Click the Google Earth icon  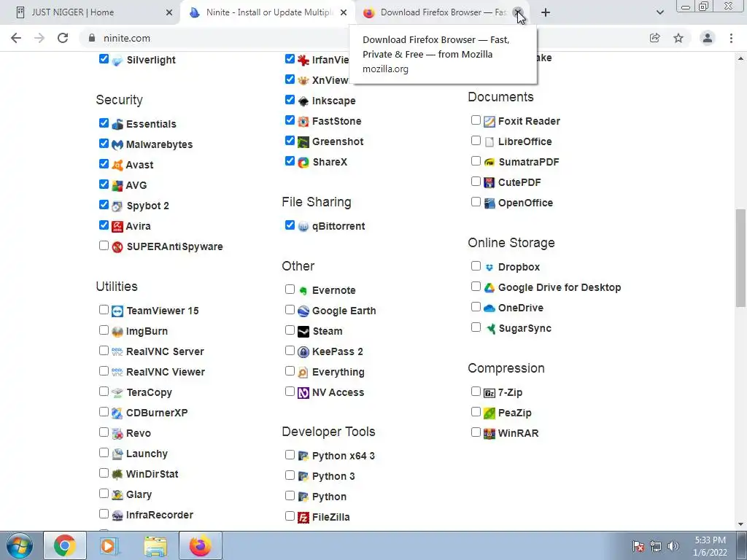click(x=303, y=311)
